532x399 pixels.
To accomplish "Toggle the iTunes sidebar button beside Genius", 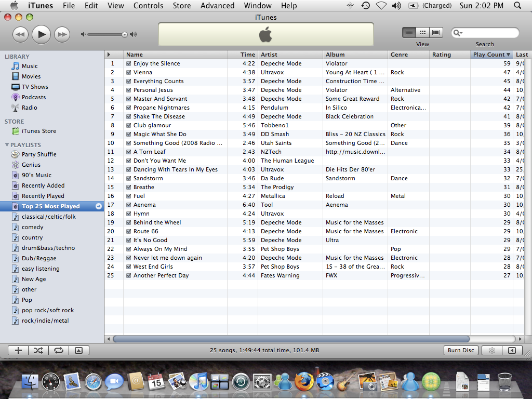I will coord(512,351).
